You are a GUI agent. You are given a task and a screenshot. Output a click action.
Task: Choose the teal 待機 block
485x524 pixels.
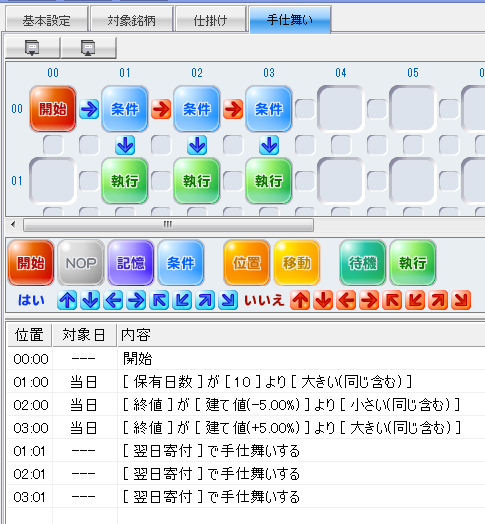[x=363, y=263]
